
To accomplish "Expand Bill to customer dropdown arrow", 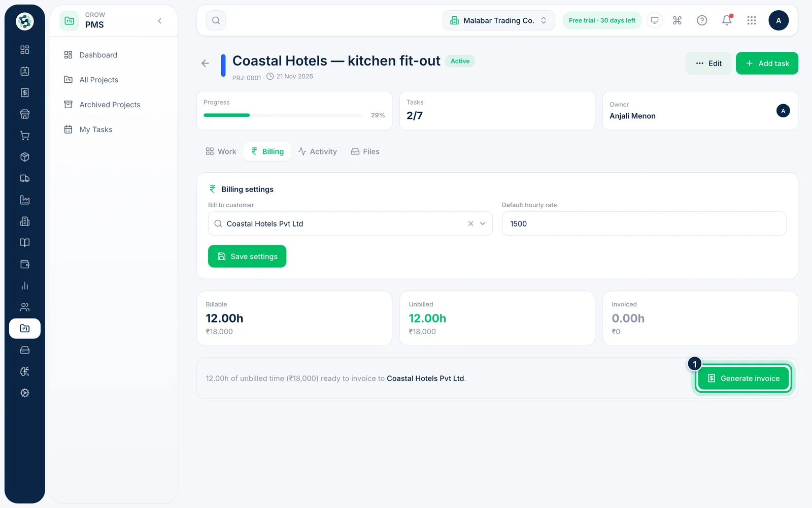I will 483,224.
